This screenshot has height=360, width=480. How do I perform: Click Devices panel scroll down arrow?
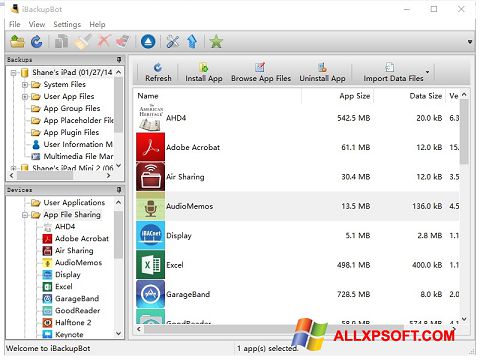coord(119,333)
